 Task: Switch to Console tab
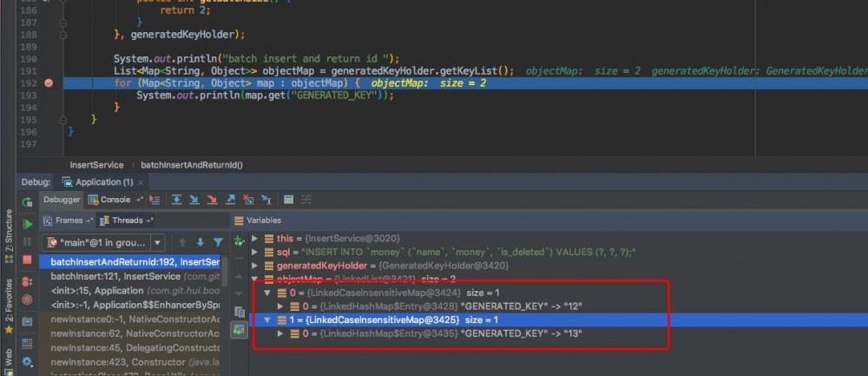115,200
